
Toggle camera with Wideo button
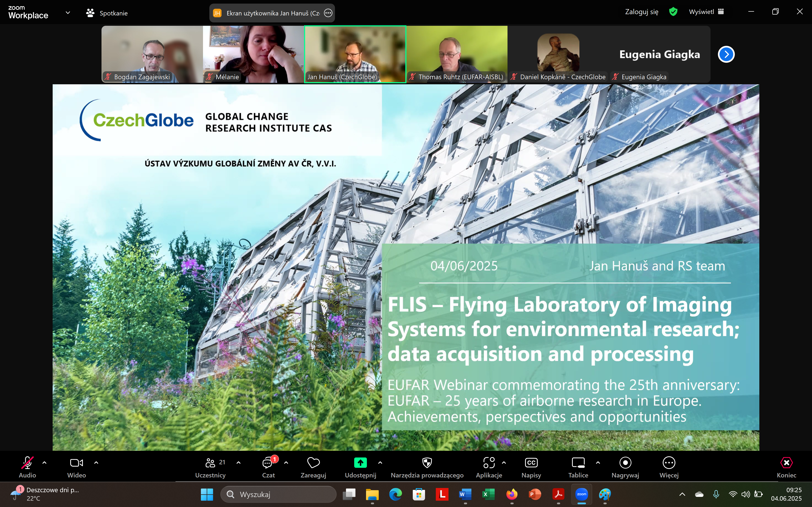[x=77, y=463]
